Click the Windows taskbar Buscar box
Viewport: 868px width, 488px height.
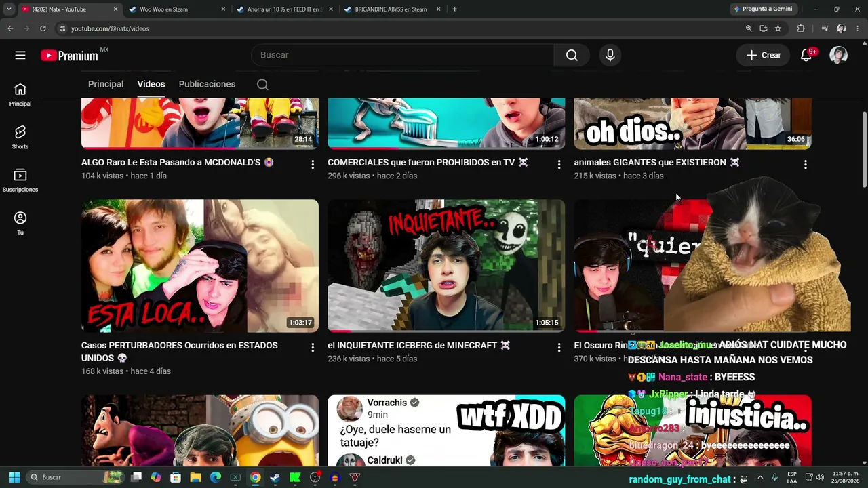coord(76,477)
